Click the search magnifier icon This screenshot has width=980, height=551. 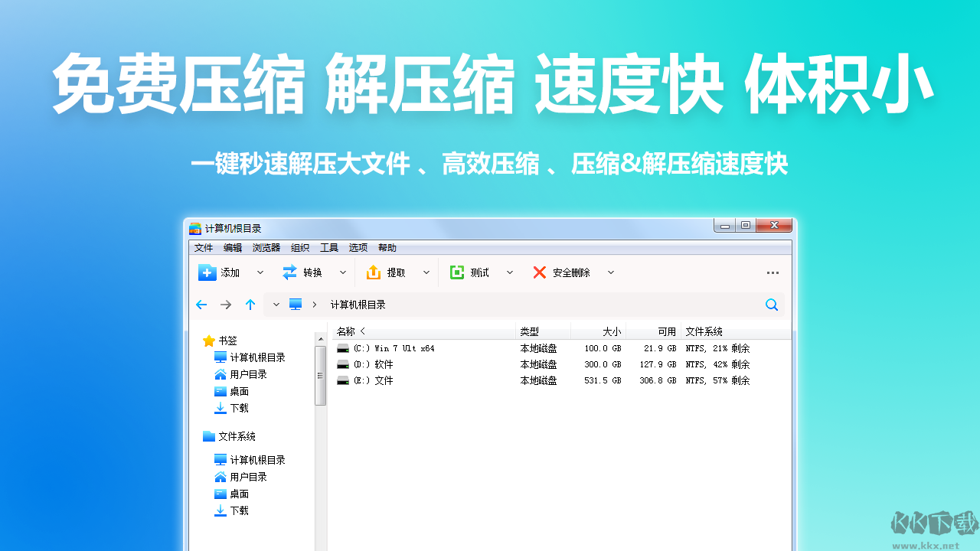click(x=772, y=305)
